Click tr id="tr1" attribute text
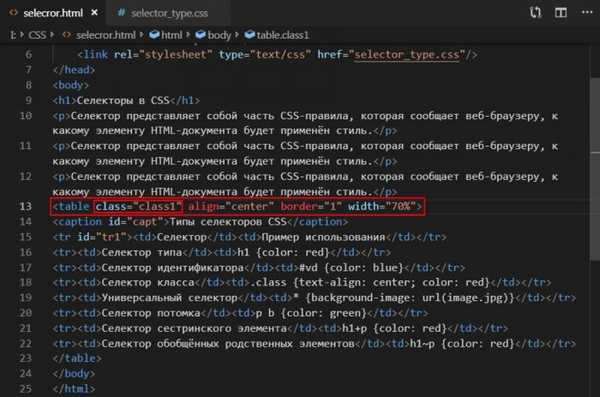This screenshot has height=397, width=600. click(101, 237)
